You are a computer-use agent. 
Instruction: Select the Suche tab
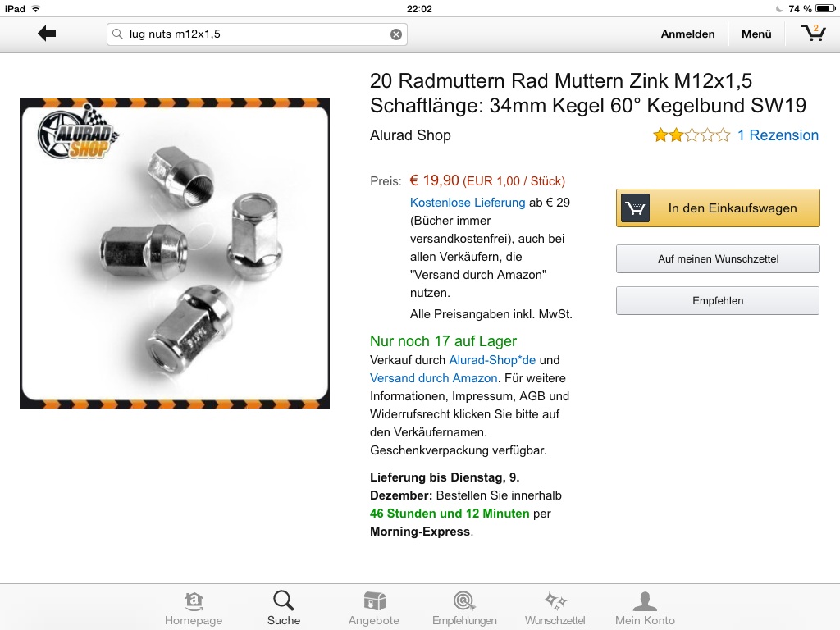[283, 609]
